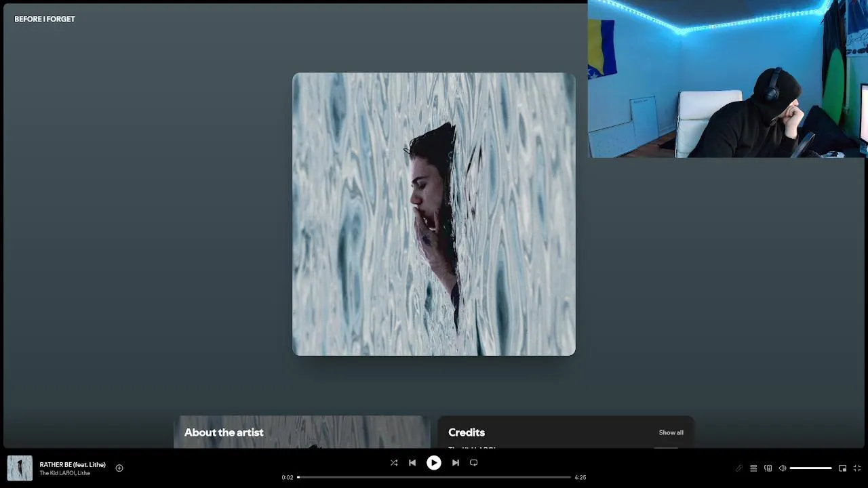Open the About the artist card

(x=302, y=432)
